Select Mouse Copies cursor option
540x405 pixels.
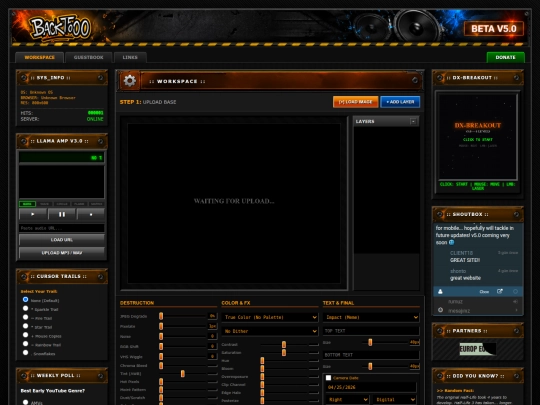pyautogui.click(x=25, y=335)
